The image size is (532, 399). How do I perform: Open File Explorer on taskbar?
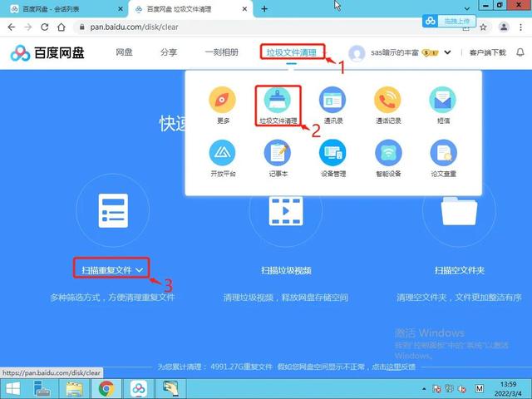click(74, 389)
